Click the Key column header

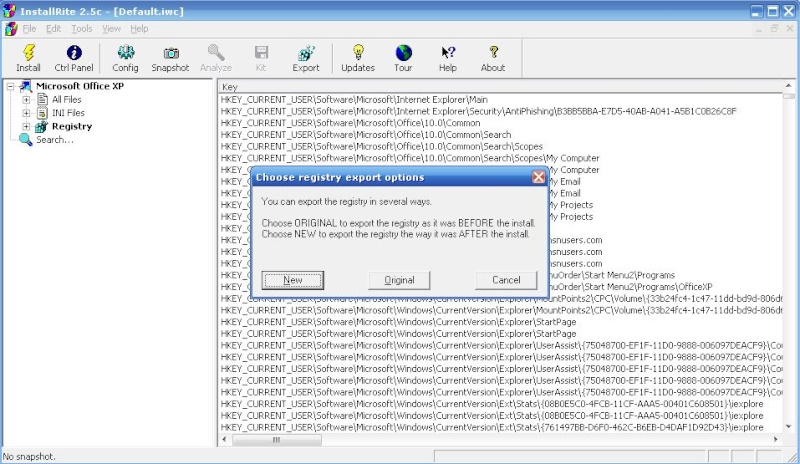(501, 87)
